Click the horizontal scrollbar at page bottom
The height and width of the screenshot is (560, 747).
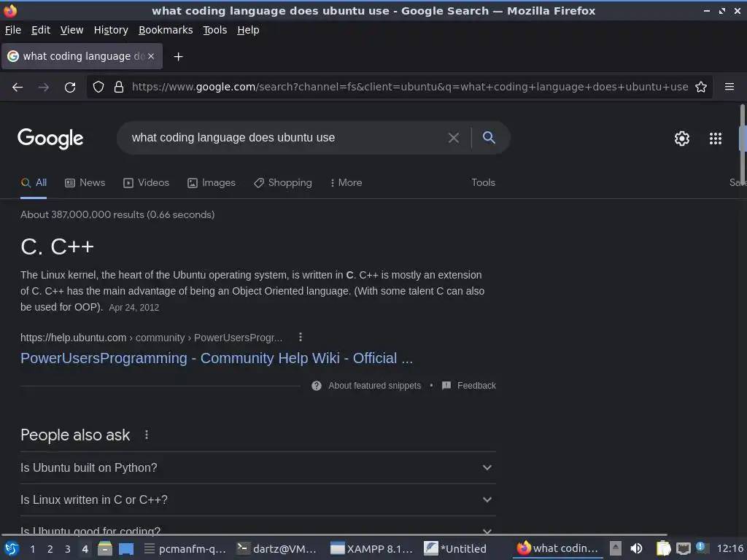click(333, 534)
